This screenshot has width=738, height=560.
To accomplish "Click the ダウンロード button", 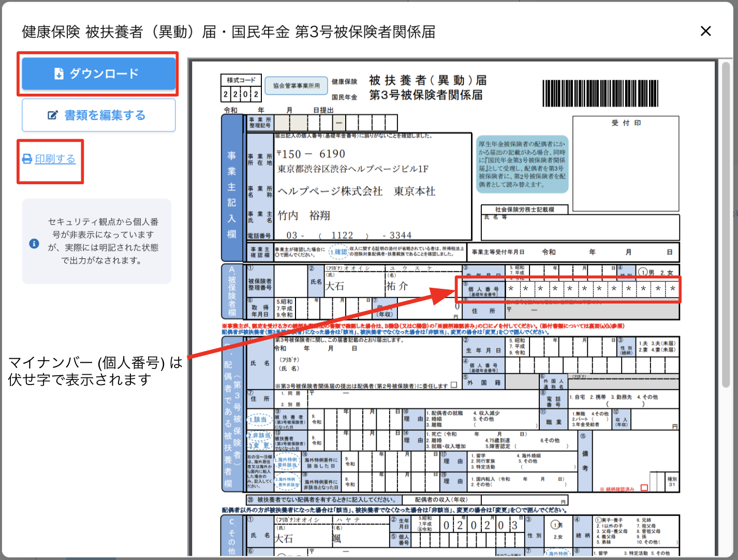I will pos(98,73).
